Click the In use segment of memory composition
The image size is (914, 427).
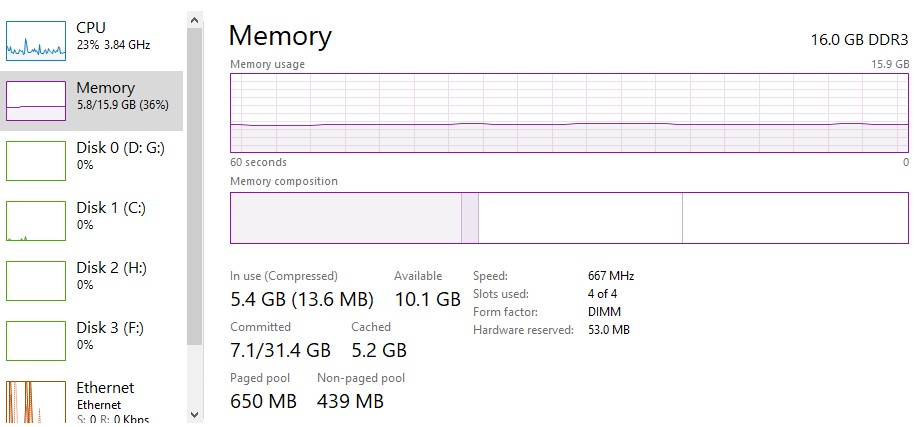click(345, 217)
